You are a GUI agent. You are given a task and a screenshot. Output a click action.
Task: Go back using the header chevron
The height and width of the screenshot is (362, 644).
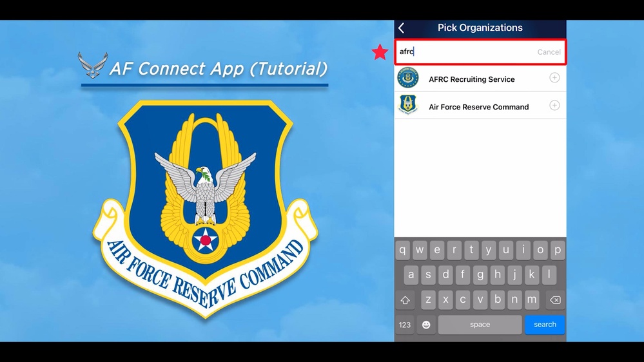click(x=402, y=28)
